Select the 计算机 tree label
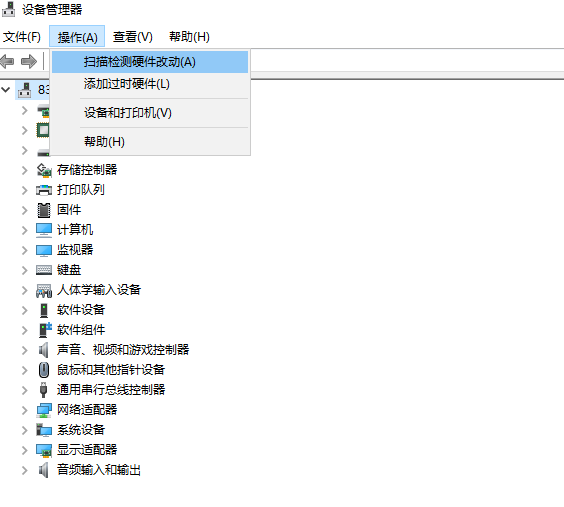 [75, 230]
